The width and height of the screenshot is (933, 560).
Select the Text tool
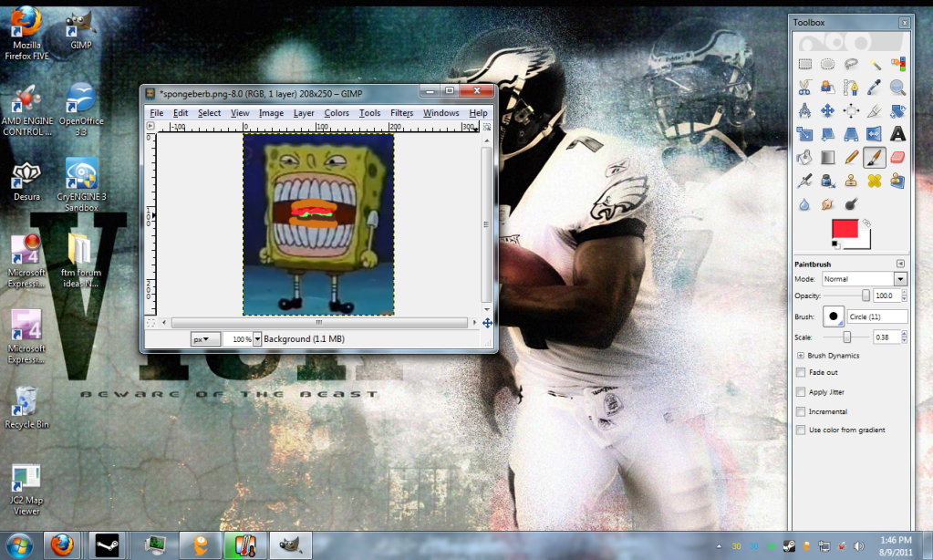tap(897, 134)
